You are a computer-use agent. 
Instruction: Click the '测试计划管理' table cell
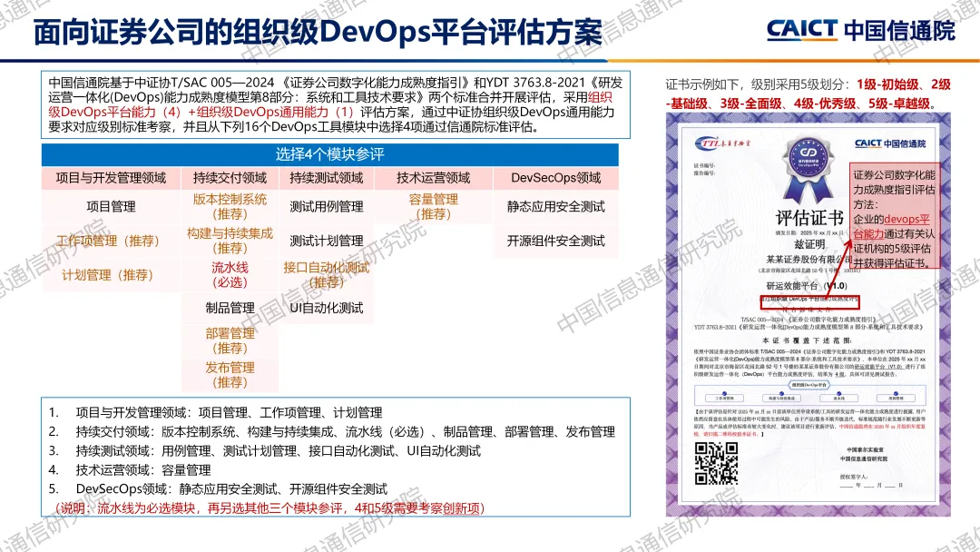327,241
